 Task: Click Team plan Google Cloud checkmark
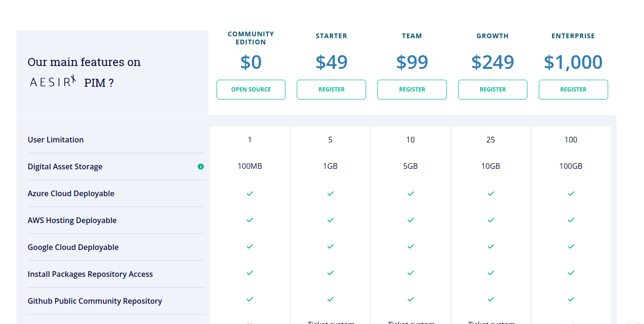(410, 247)
